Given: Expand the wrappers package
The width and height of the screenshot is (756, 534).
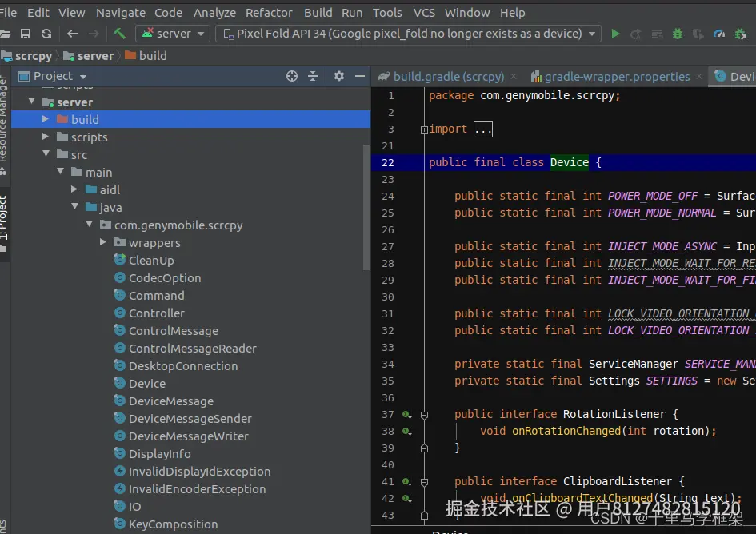Looking at the screenshot, I should point(102,242).
